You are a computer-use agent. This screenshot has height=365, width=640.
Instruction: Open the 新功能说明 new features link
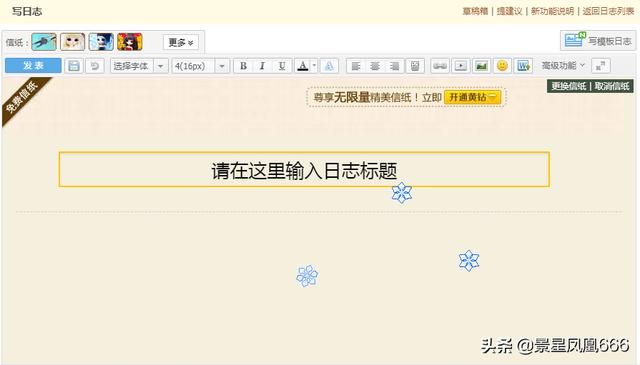(x=552, y=11)
